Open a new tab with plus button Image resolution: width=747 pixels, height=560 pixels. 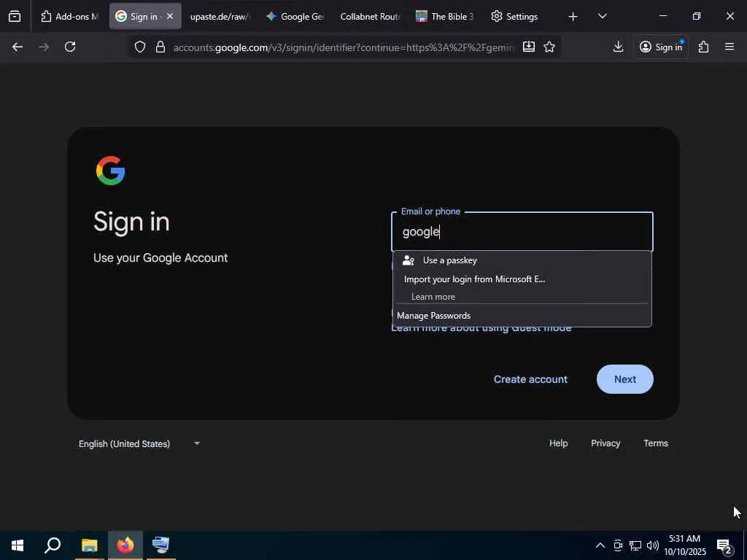(573, 17)
